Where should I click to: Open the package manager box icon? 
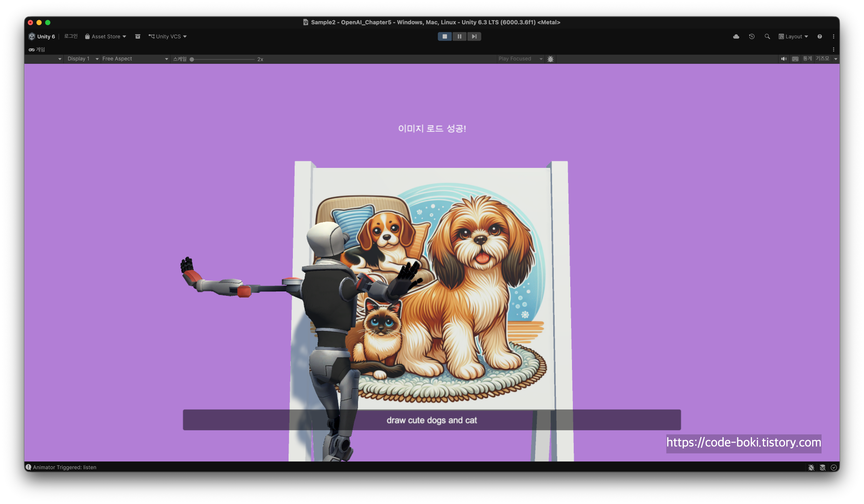[137, 36]
